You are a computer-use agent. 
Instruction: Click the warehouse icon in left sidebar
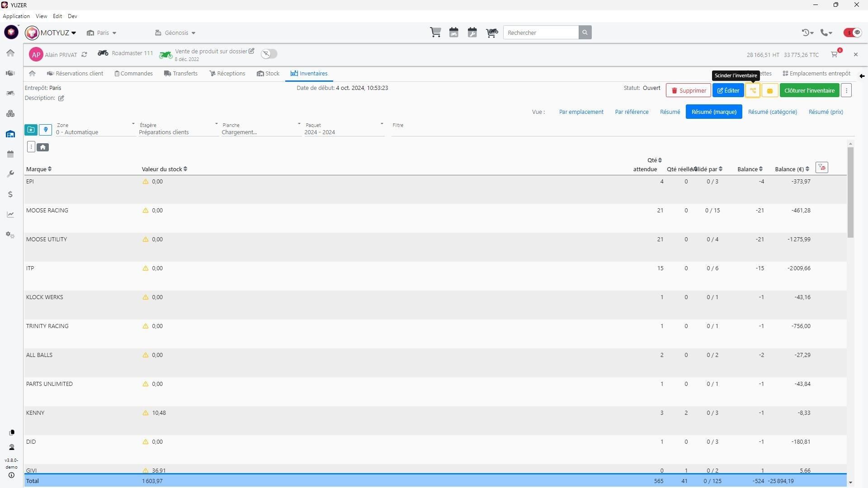click(x=10, y=134)
